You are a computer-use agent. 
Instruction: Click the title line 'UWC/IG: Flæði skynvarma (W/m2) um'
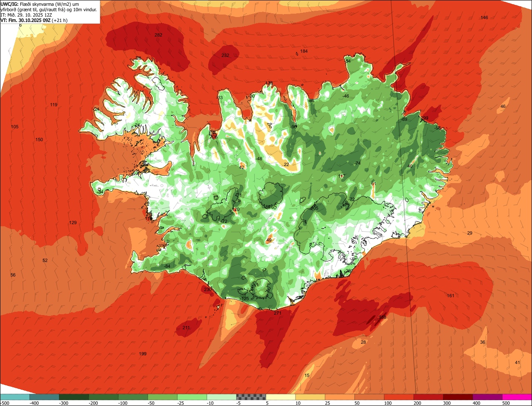tap(39, 4)
